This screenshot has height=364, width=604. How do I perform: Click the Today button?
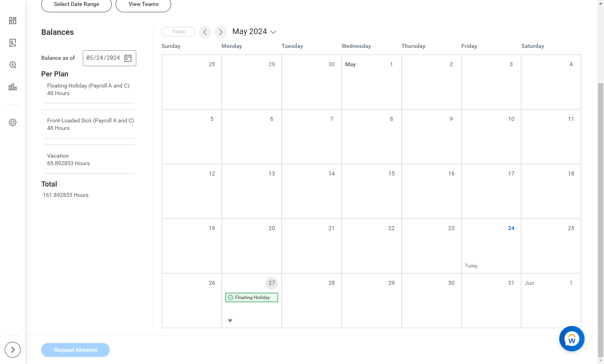(178, 32)
